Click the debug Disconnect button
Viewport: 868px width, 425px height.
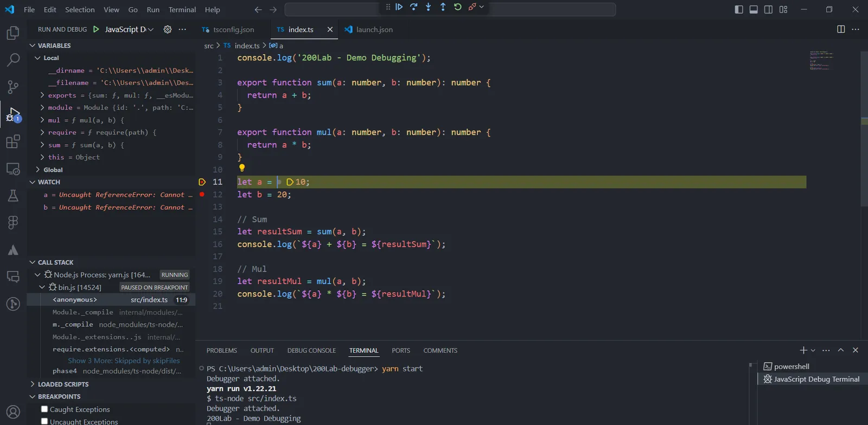(x=473, y=7)
